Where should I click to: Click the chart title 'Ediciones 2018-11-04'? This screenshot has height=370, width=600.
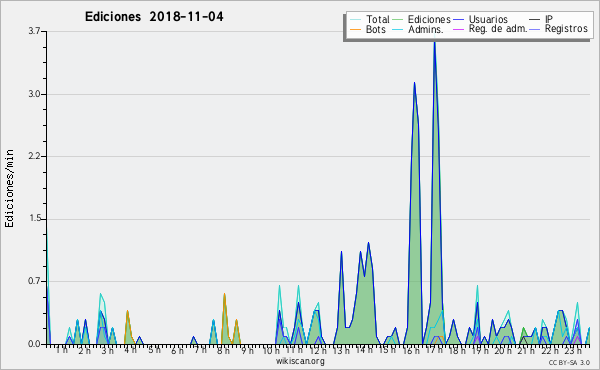pos(154,17)
